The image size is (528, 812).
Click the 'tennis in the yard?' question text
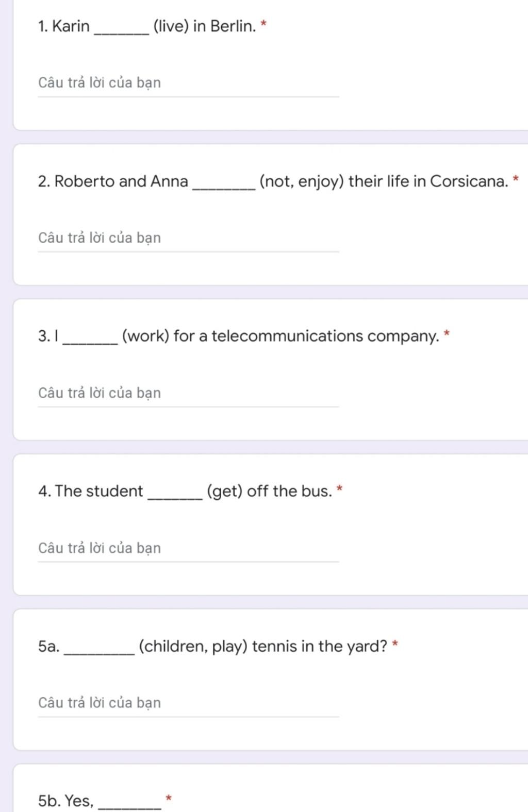[x=320, y=646]
